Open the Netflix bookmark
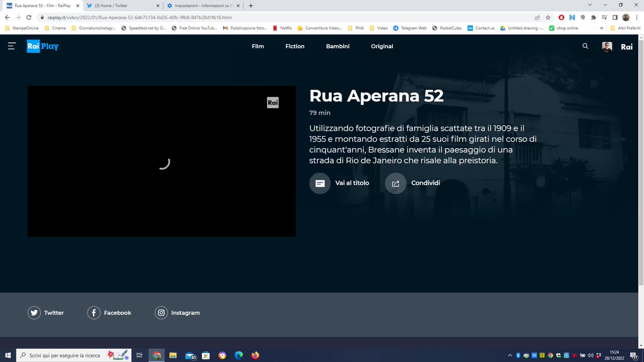644x362 pixels. coord(282,28)
